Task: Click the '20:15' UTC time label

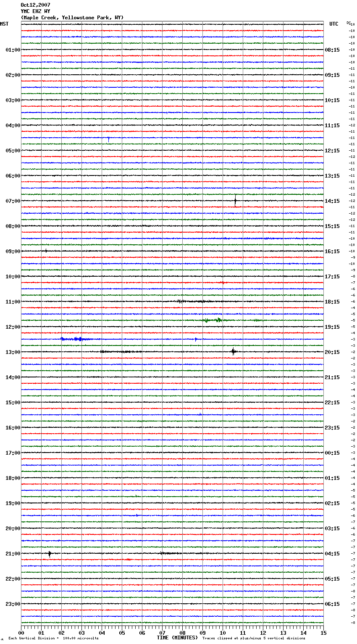Action: 332,352
